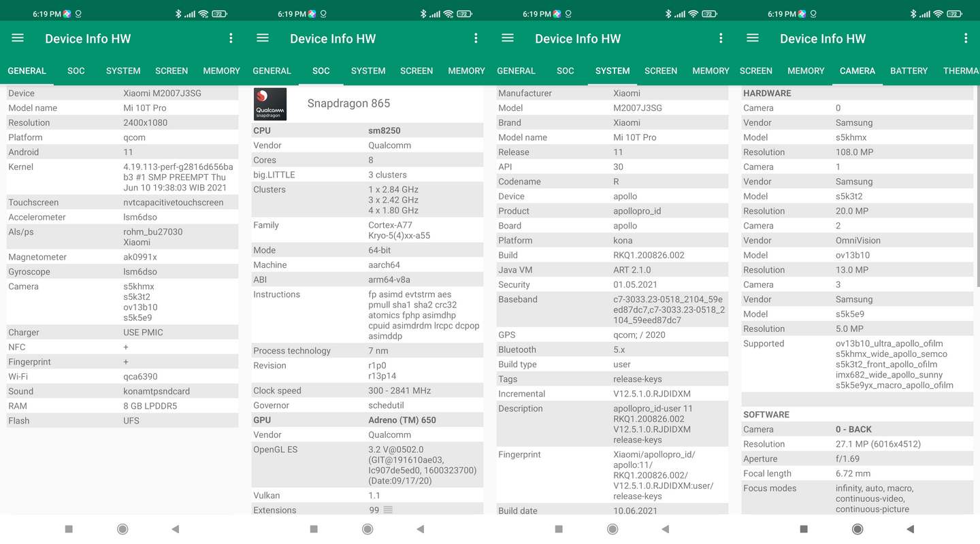
Task: Tap recents square below System screen
Action: pos(559,529)
